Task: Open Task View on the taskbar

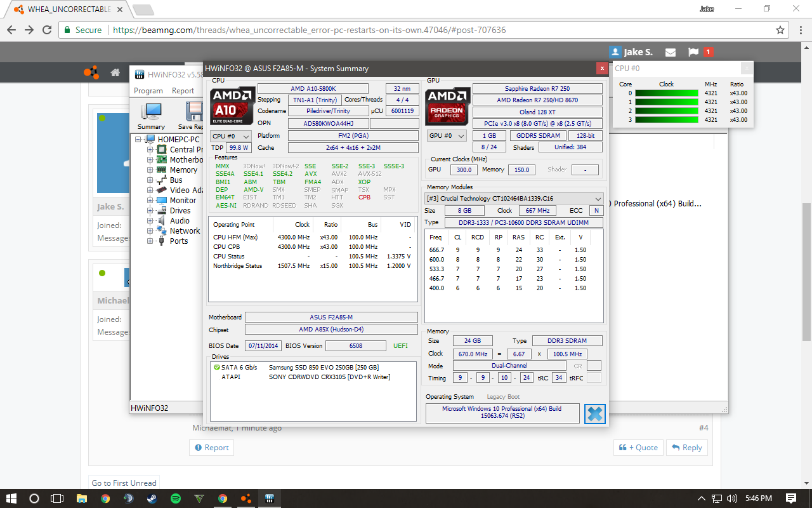Action: coord(57,498)
